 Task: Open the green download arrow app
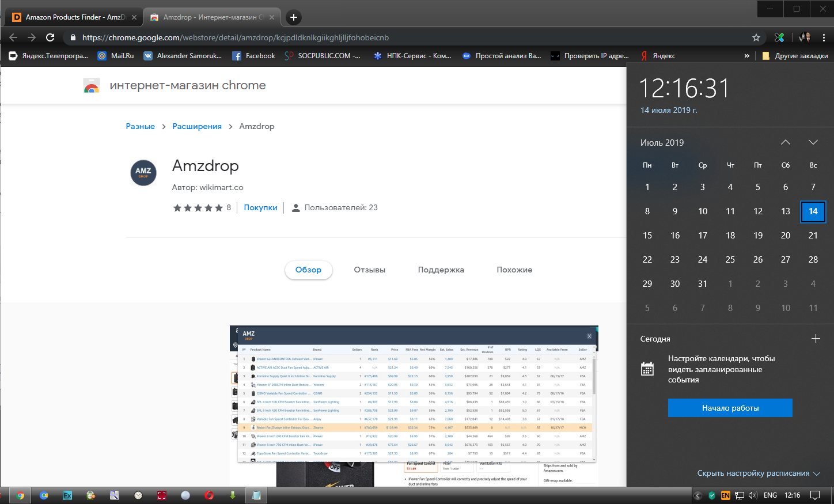coord(233,495)
